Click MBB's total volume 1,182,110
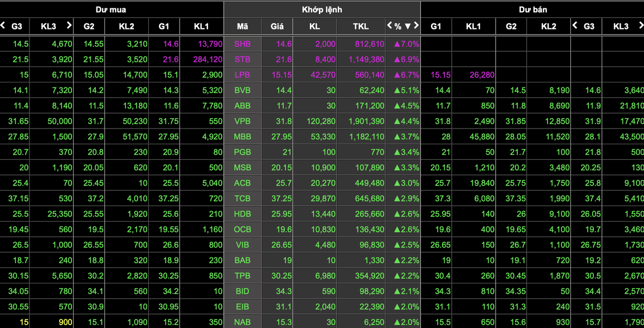Image resolution: width=644 pixels, height=328 pixels. (x=366, y=136)
